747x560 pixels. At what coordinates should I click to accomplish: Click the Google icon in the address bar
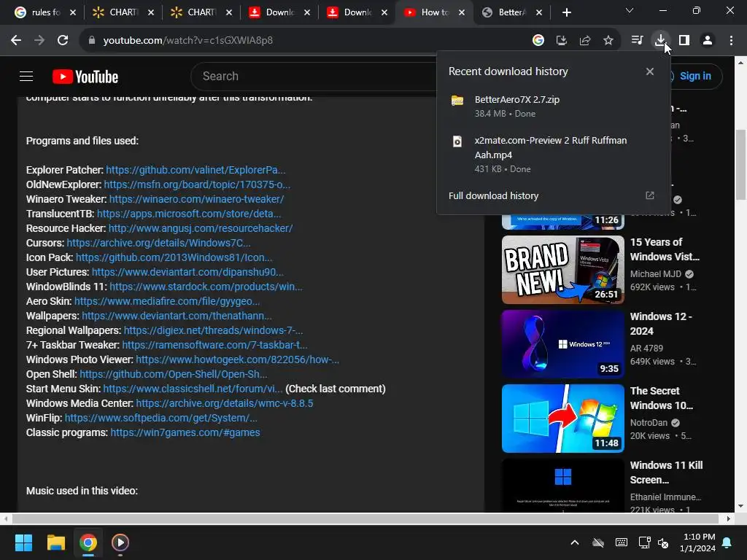point(538,41)
